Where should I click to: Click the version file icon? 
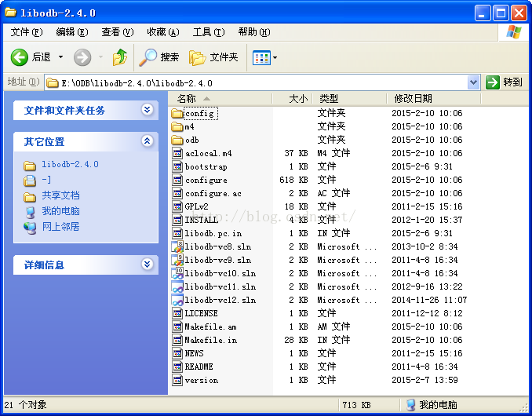click(x=177, y=380)
